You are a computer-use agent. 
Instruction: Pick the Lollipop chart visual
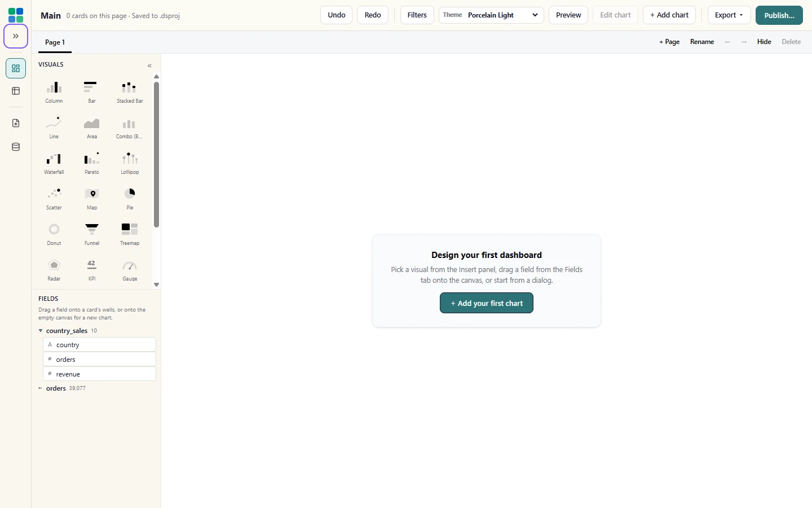(130, 163)
